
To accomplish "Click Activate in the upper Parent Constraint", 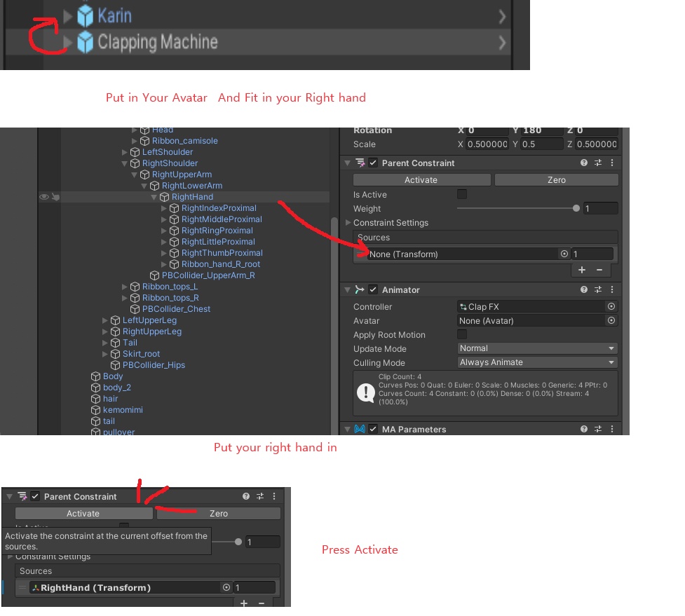I will coord(421,180).
